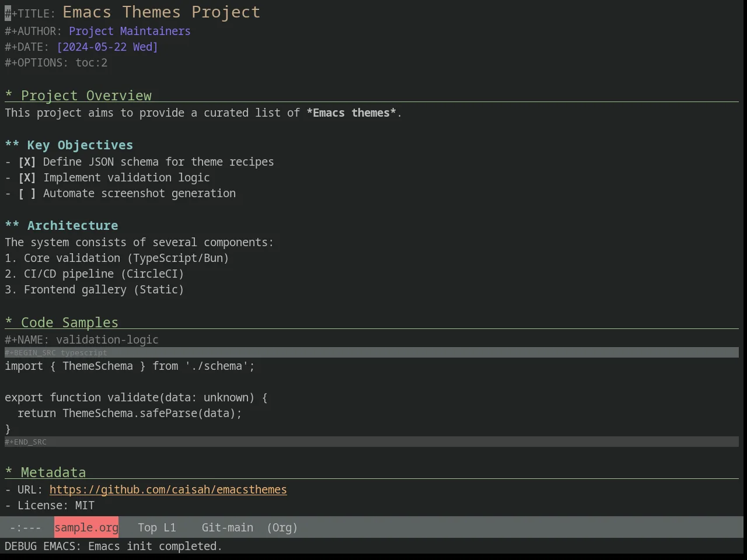Toggle the checked 'Define JSON schema' checkbox

tap(27, 162)
